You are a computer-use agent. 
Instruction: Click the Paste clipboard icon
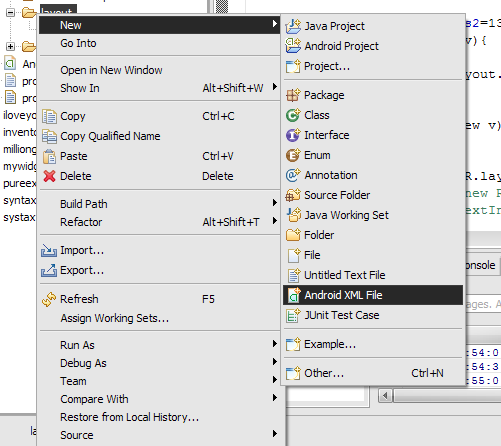49,156
